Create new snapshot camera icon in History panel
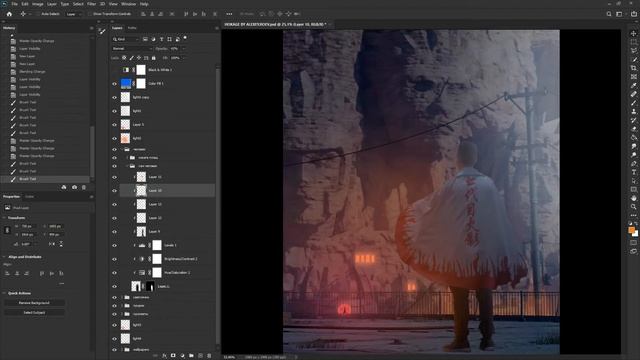640x360 pixels. click(x=74, y=187)
